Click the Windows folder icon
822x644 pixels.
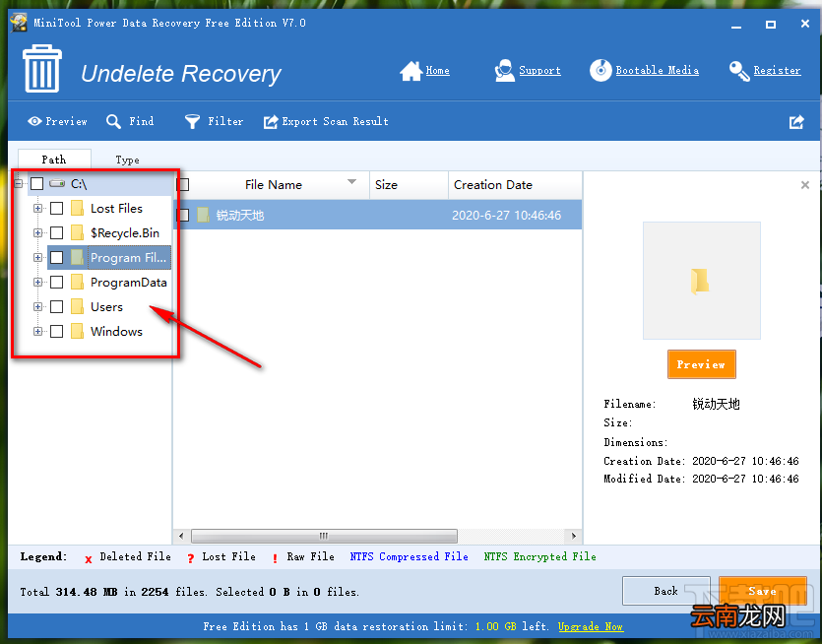click(x=77, y=332)
